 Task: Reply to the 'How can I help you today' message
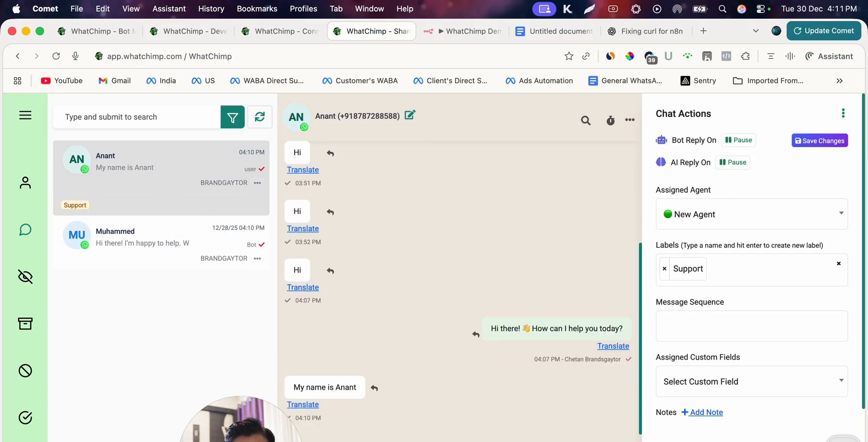476,334
